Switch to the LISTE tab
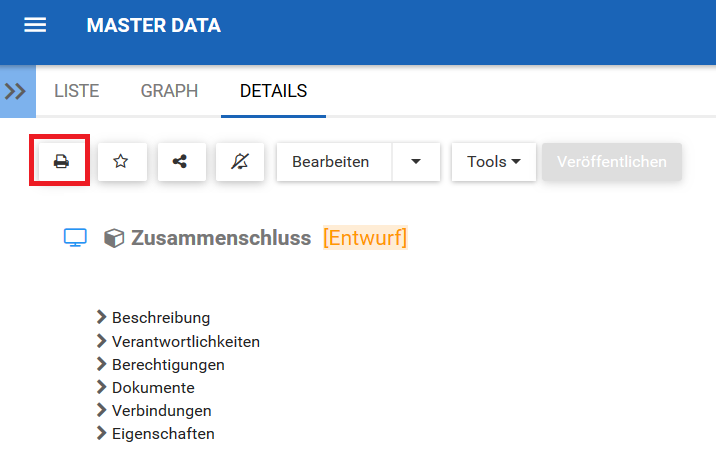Viewport: 716px width, 475px height. pos(76,91)
